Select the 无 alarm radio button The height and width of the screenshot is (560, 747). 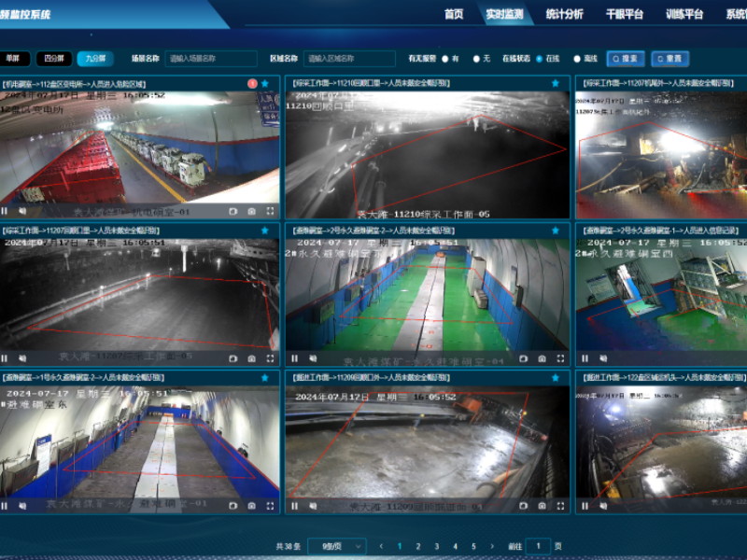pyautogui.click(x=476, y=58)
